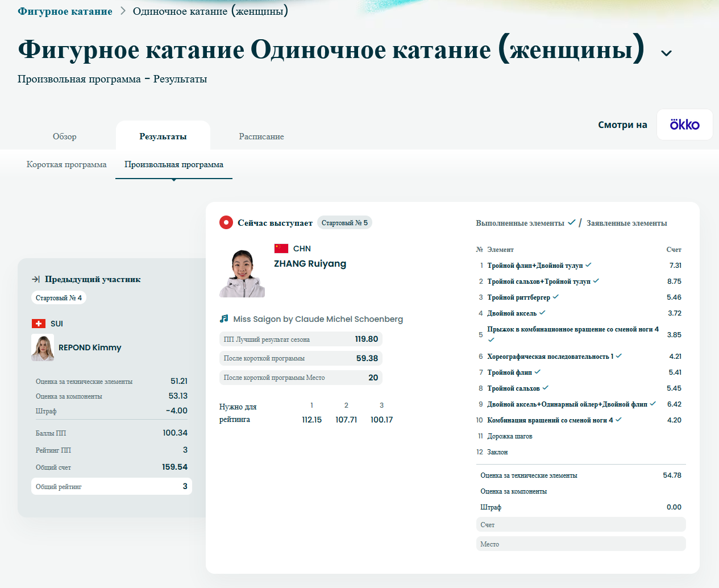Image resolution: width=719 pixels, height=588 pixels.
Task: Go to Фигурное катание breadcrumb link
Action: tap(65, 11)
